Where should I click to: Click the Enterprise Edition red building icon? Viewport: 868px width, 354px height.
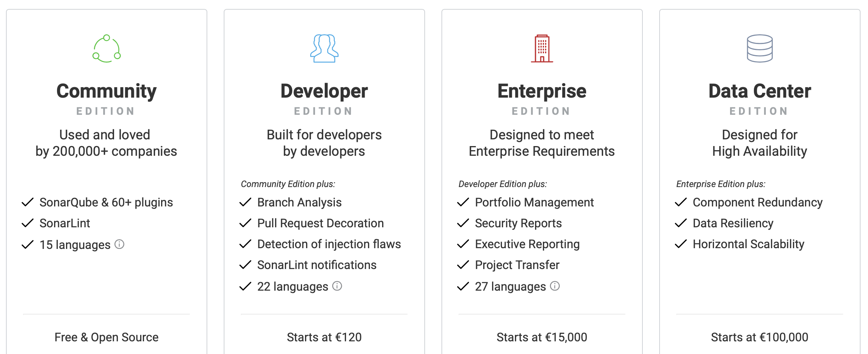click(x=541, y=48)
